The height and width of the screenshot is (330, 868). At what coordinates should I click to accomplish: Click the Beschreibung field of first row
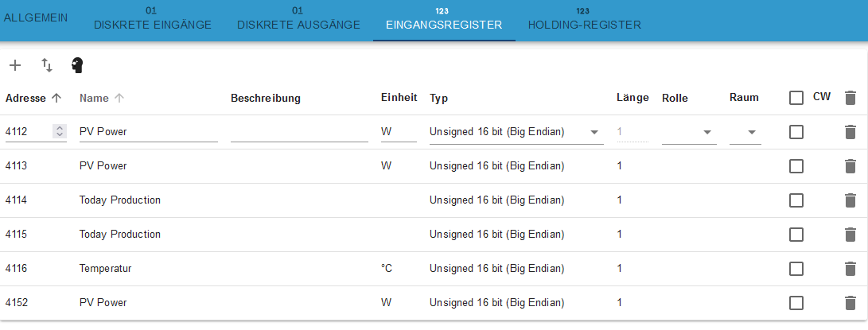299,132
